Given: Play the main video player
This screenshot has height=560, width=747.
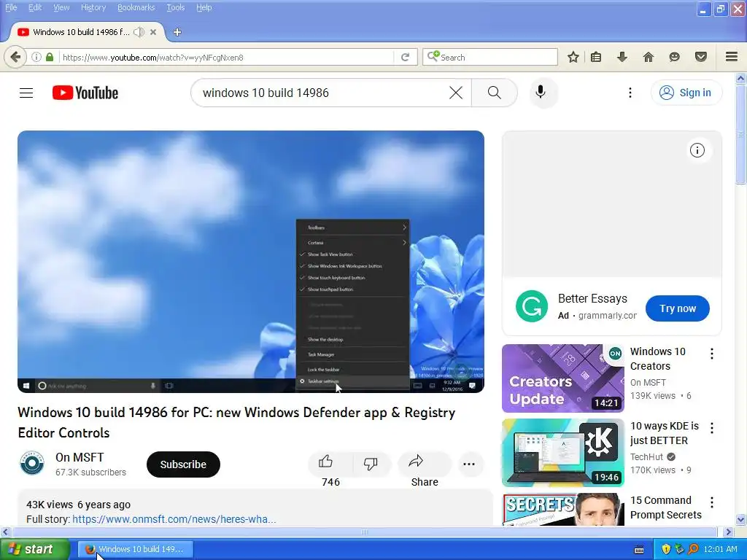Looking at the screenshot, I should point(251,262).
